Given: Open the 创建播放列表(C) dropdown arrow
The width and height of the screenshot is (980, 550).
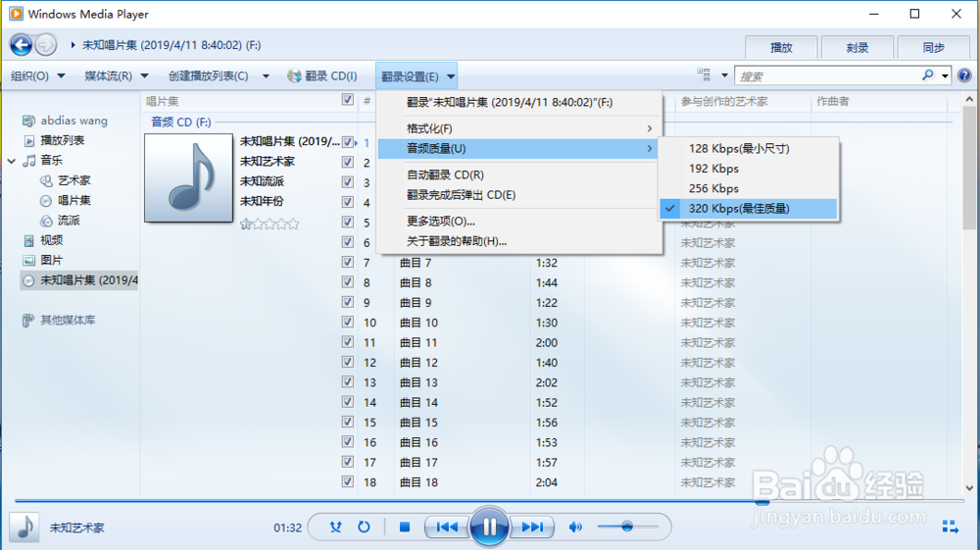Looking at the screenshot, I should click(266, 76).
